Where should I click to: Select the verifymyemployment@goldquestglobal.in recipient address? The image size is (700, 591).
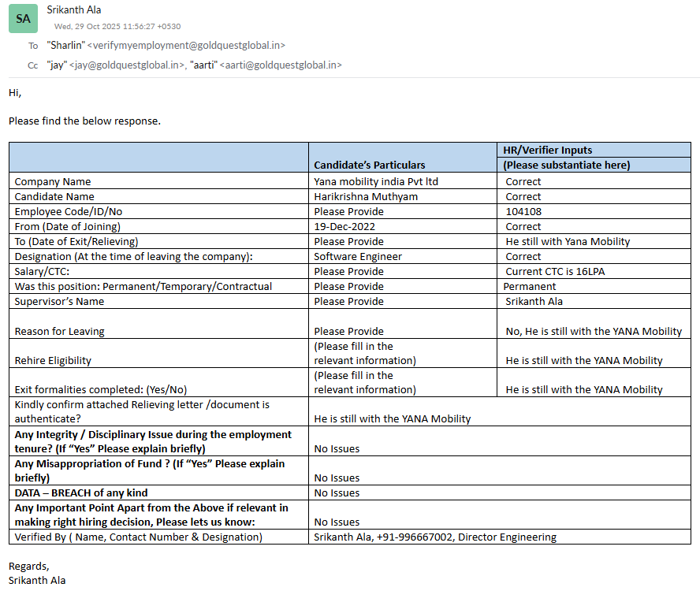[x=186, y=46]
